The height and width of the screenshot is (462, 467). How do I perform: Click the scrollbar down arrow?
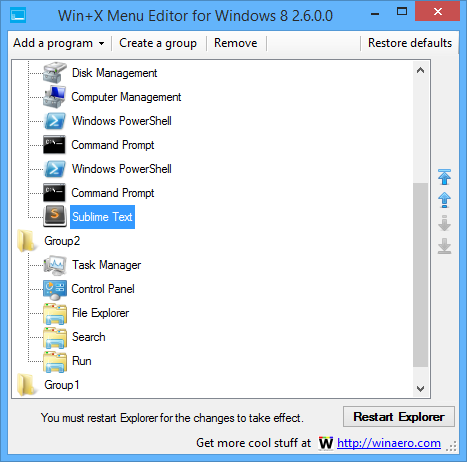click(420, 389)
